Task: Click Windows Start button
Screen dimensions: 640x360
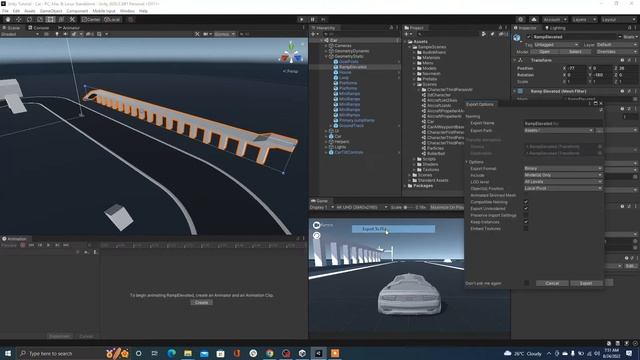Action: click(8, 353)
